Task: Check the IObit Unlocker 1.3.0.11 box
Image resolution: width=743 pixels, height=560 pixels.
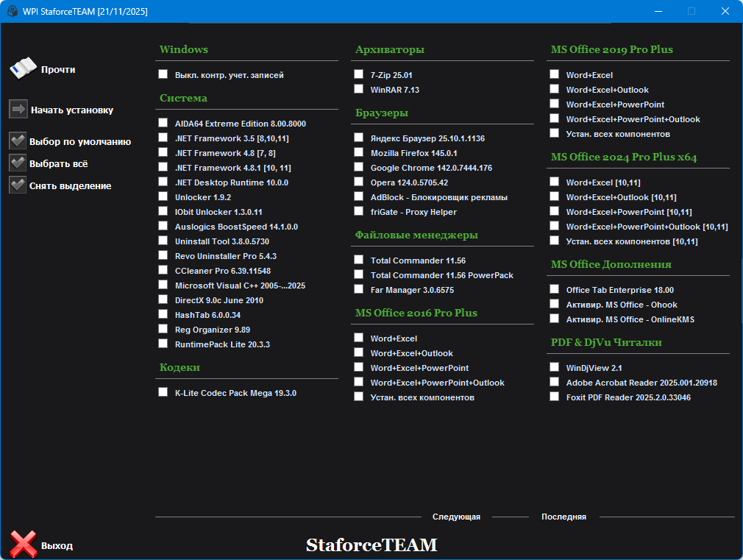Action: pos(163,211)
